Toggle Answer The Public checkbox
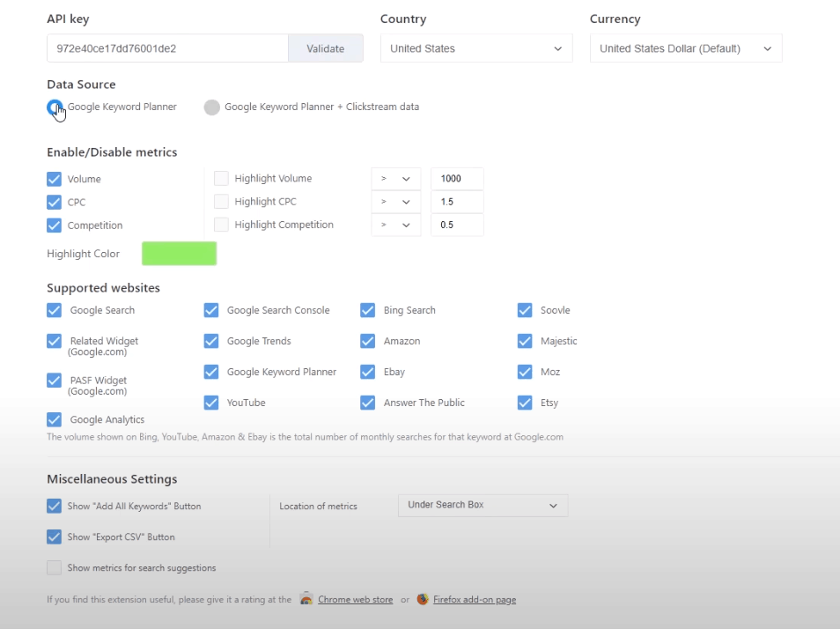The image size is (840, 629). (367, 403)
